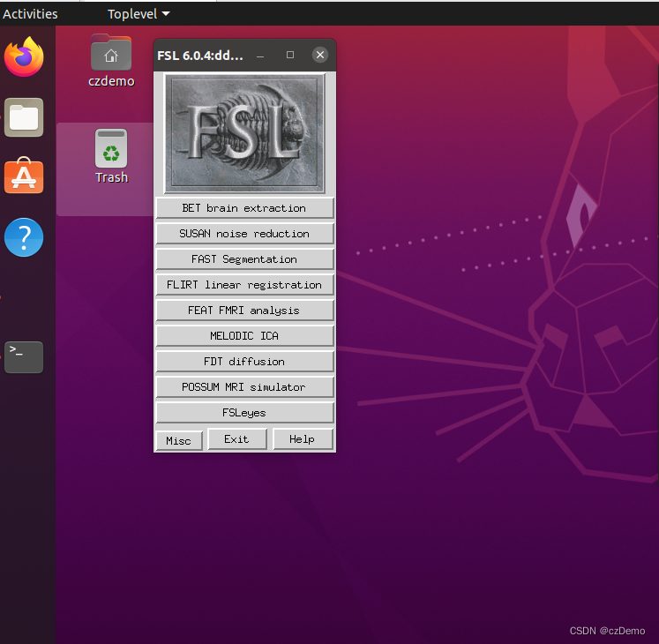Click the FSL trilobite logo image
This screenshot has width=659, height=644.
point(244,133)
